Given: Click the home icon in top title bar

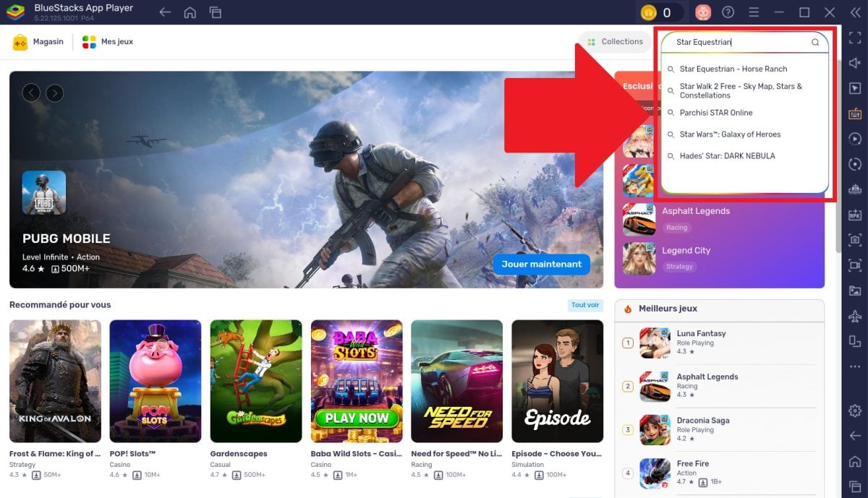Looking at the screenshot, I should pos(190,12).
